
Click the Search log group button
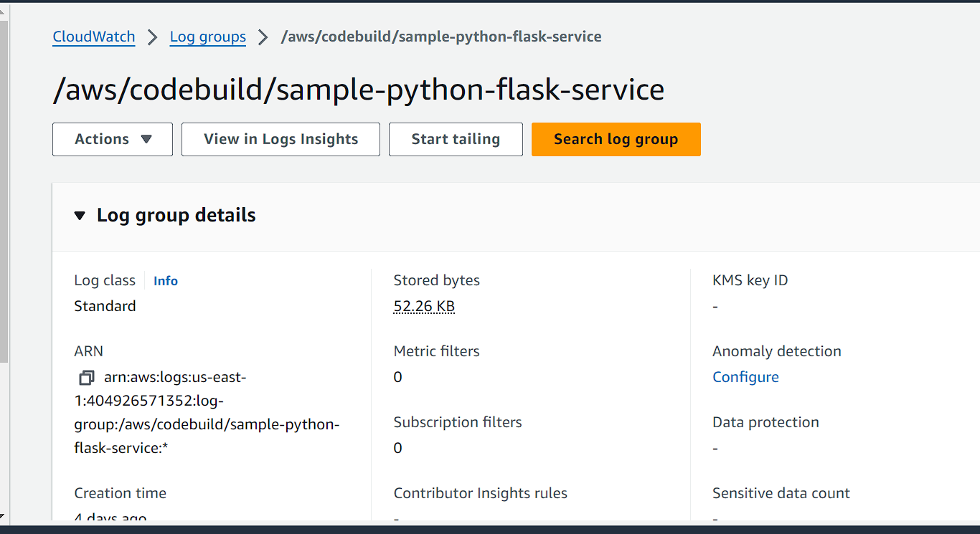616,139
